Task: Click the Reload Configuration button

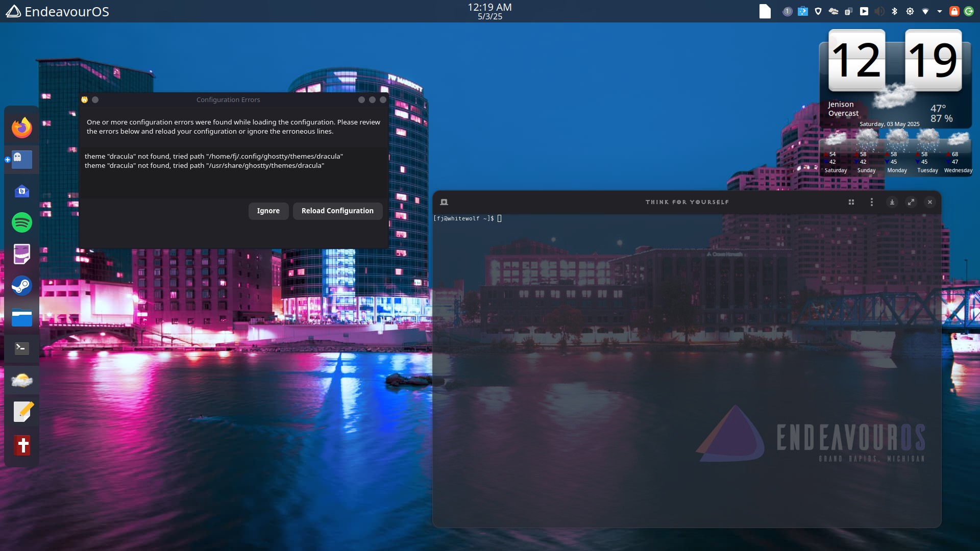Action: tap(337, 211)
